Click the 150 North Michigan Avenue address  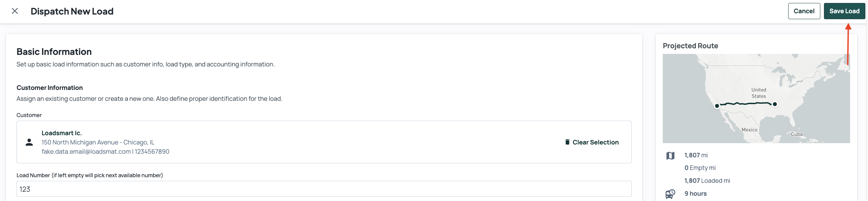(x=98, y=142)
